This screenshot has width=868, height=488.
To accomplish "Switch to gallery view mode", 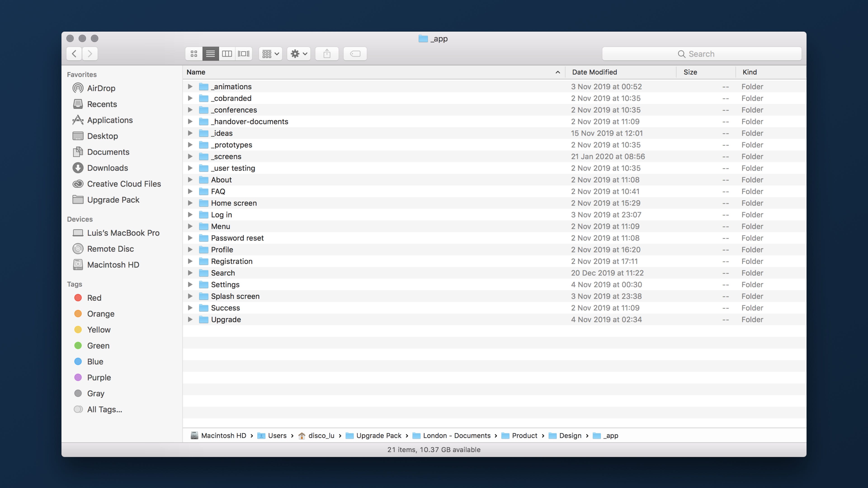I will 244,54.
